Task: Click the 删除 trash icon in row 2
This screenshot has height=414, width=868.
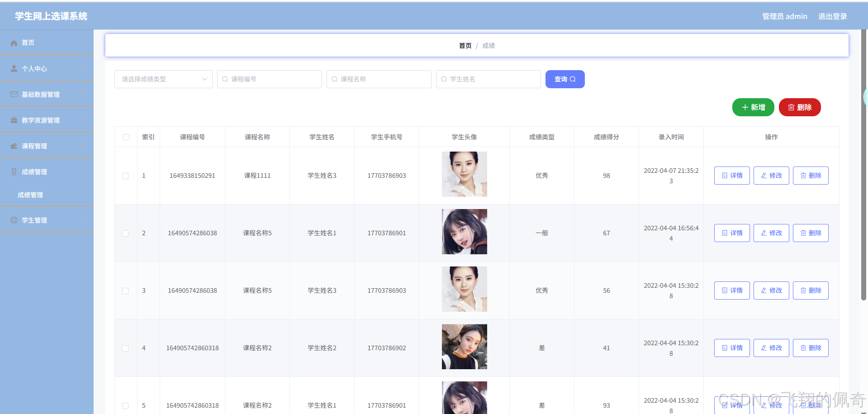Action: pyautogui.click(x=803, y=233)
